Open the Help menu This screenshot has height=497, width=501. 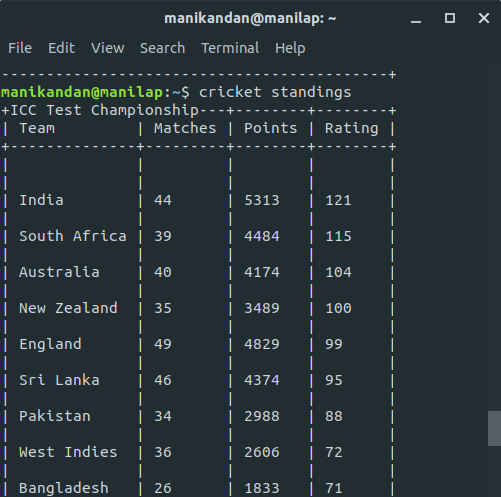click(x=290, y=49)
